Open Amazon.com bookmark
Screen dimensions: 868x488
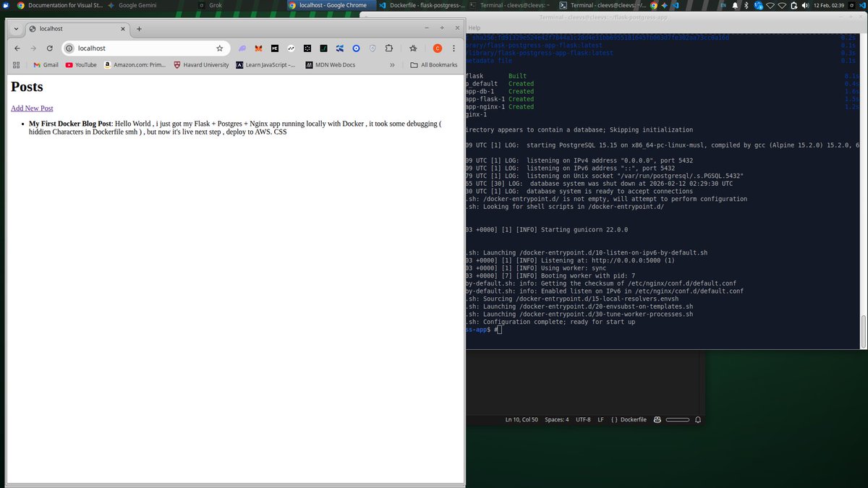point(135,64)
